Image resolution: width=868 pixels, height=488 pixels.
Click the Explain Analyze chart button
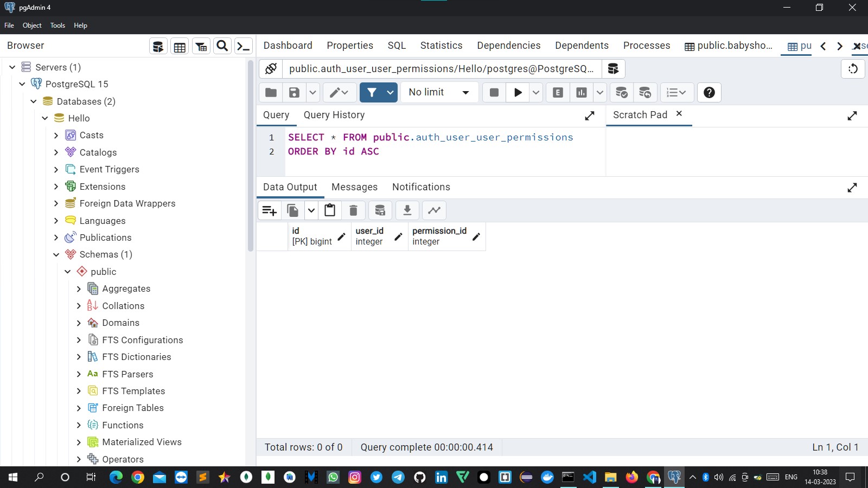coord(582,92)
